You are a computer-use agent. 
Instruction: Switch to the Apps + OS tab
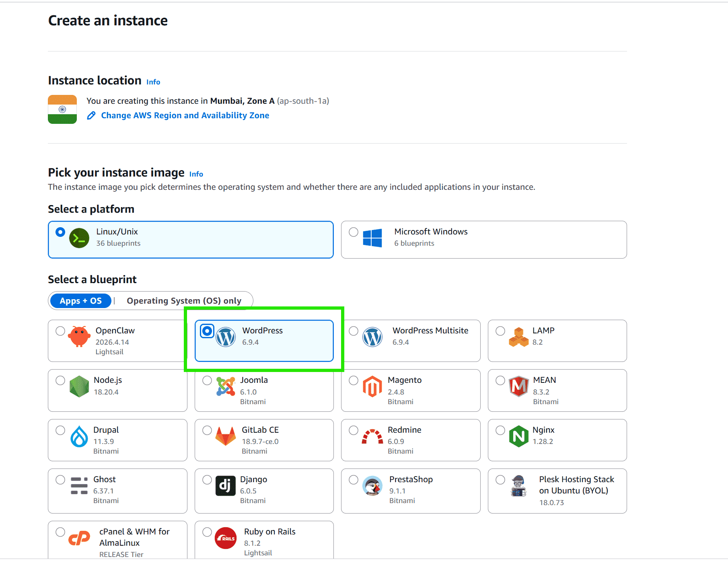[80, 301]
